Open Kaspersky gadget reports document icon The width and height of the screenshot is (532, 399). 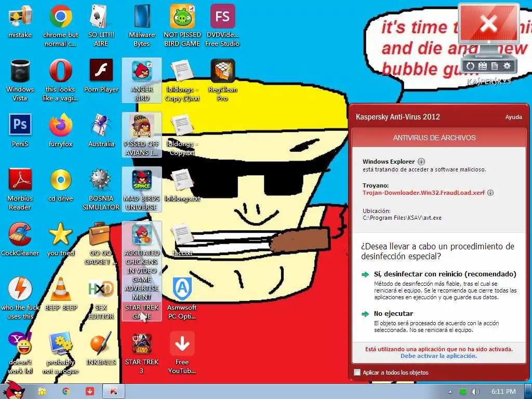pos(495,66)
